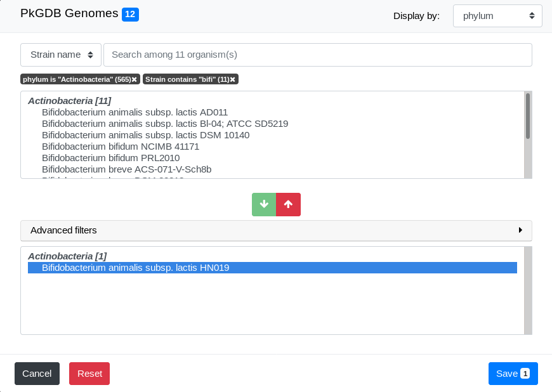Open the Display by phylum dropdown
The width and height of the screenshot is (552, 392).
497,16
